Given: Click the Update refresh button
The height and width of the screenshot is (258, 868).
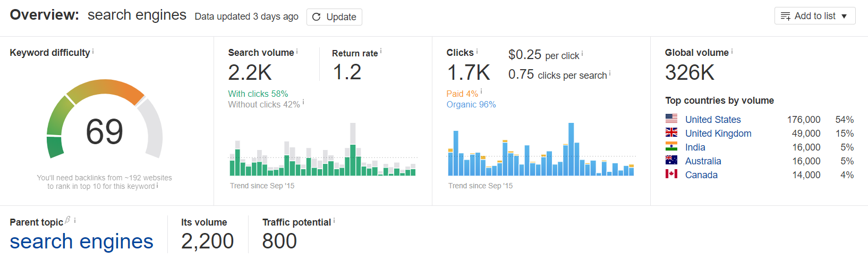Looking at the screenshot, I should pyautogui.click(x=334, y=17).
